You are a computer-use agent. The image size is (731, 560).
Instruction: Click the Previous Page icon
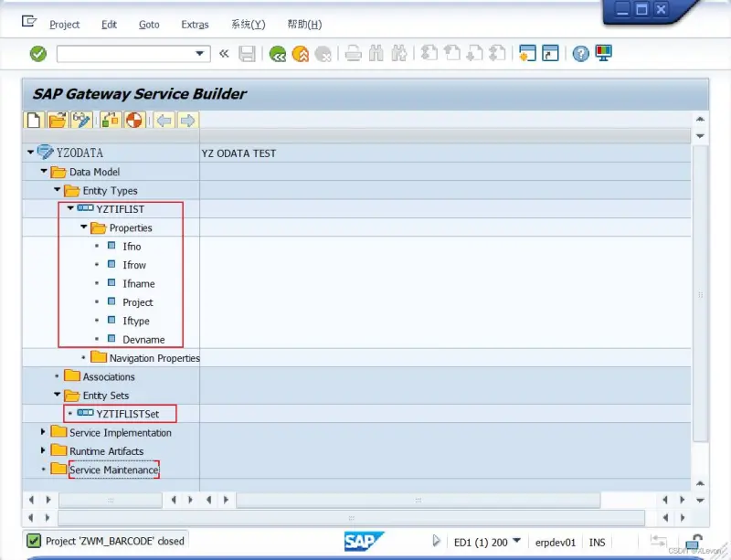point(451,53)
